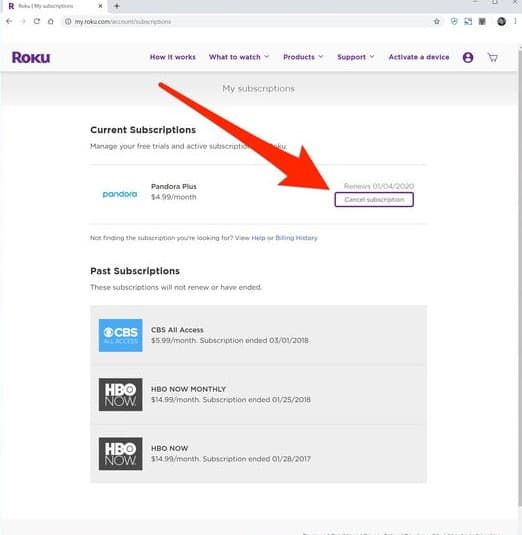The image size is (522, 535).
Task: Click the last HBO NOW logo
Action: pos(120,454)
